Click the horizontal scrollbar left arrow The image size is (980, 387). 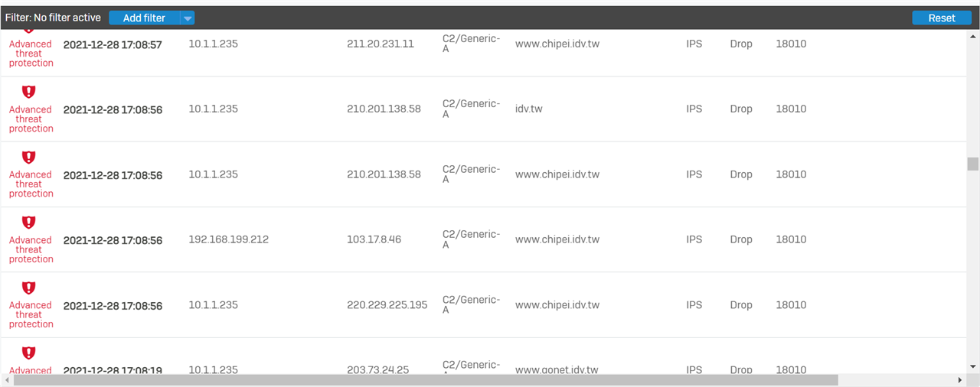[8, 380]
